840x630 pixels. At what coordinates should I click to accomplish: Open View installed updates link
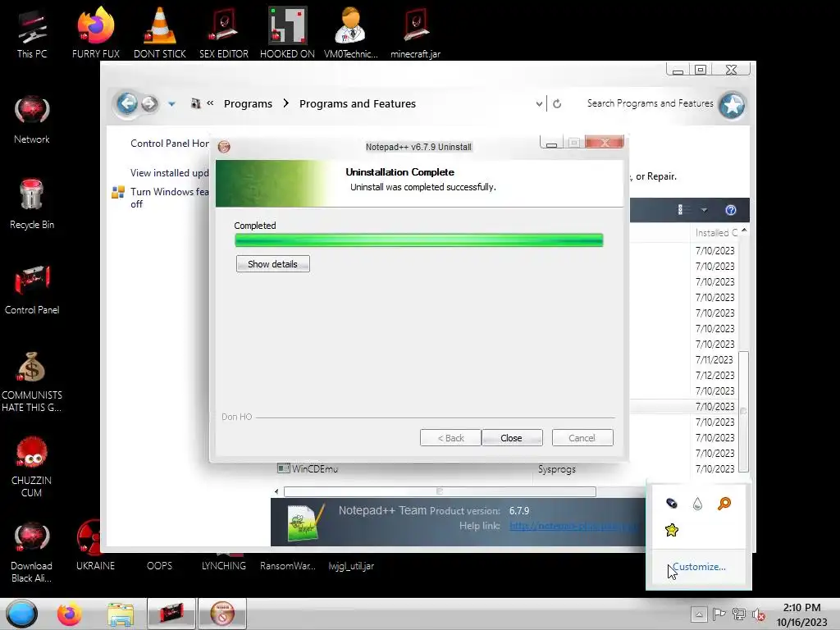click(169, 172)
